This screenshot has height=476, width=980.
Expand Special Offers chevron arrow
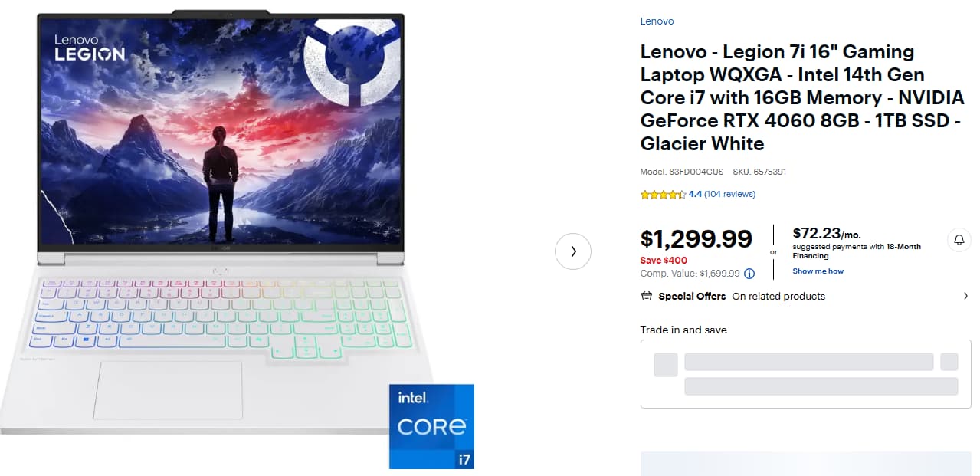[965, 296]
